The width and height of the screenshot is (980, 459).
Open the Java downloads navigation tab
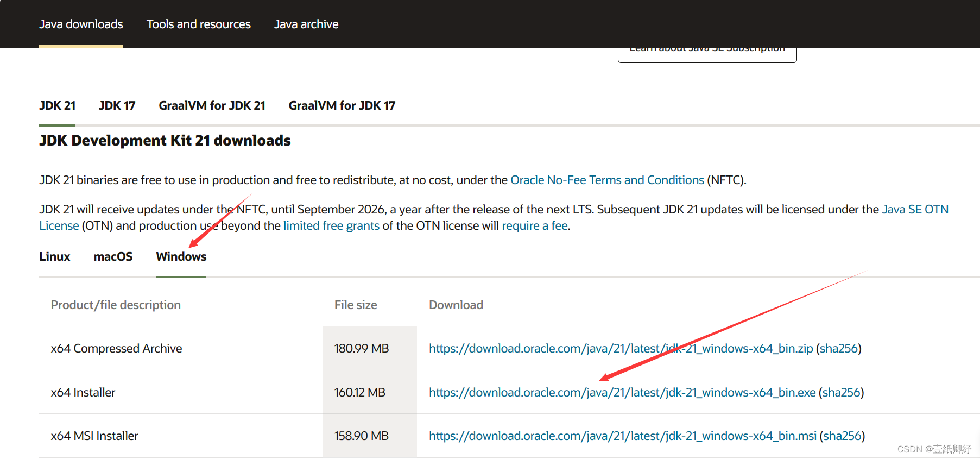tap(81, 24)
